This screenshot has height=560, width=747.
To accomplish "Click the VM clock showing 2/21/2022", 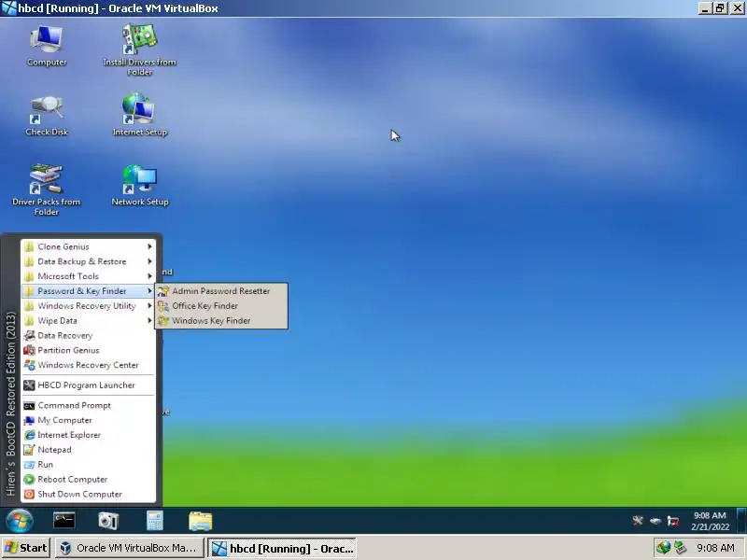I will click(710, 521).
